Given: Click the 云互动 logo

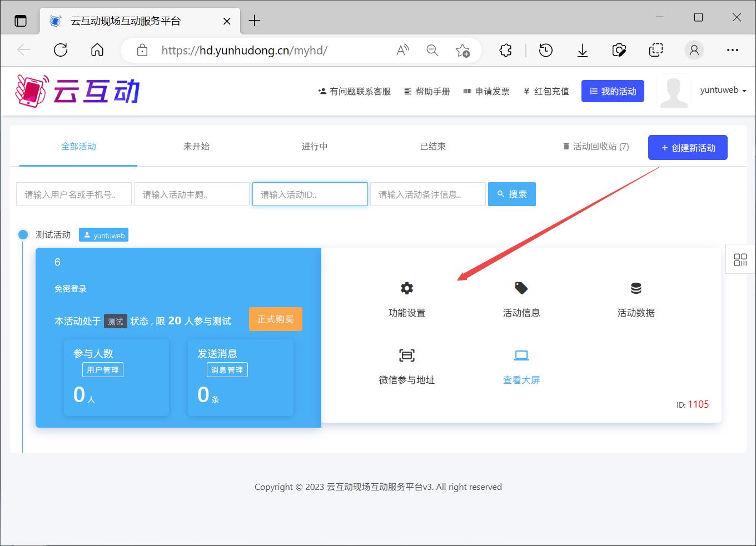Looking at the screenshot, I should click(78, 91).
